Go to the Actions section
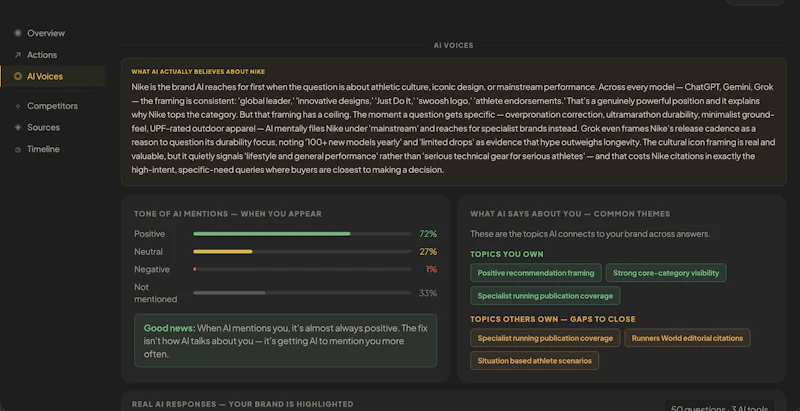This screenshot has width=800, height=411. tap(42, 55)
